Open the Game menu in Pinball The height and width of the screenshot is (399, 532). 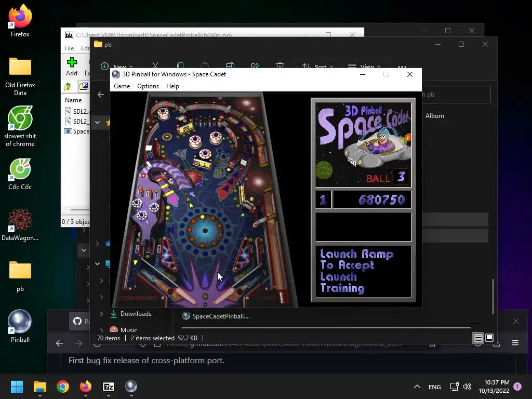(122, 86)
